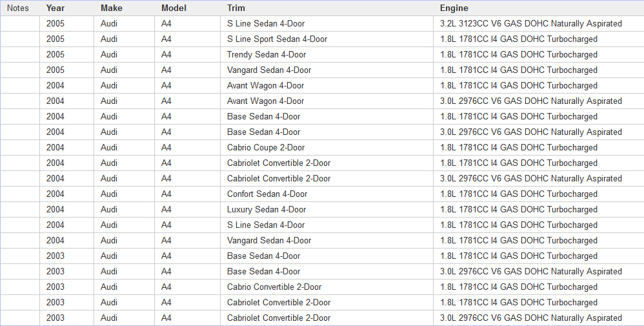Viewport: 644px width, 326px height.
Task: Select the Luxury Sedan 4-Door cell
Action: (267, 210)
